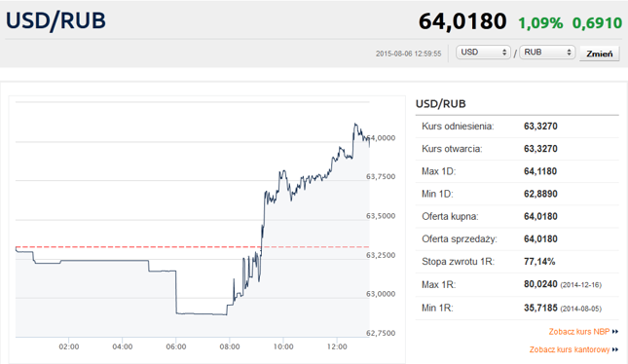Click the 63,5000 price axis label

point(381,216)
